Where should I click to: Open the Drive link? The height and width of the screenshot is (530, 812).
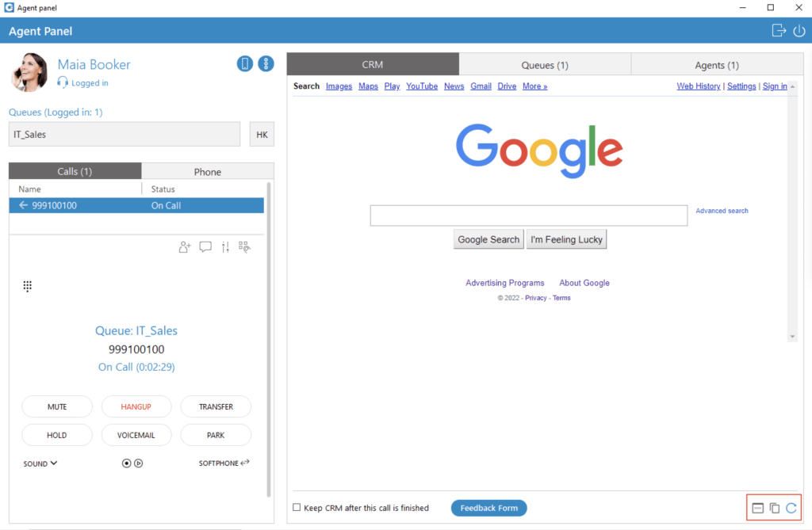(507, 86)
